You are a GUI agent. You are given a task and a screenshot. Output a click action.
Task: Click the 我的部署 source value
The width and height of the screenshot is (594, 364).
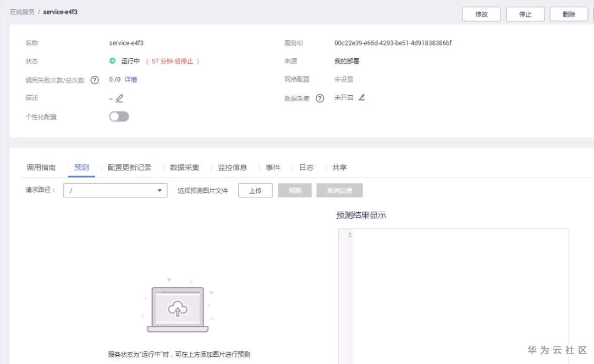pos(346,61)
